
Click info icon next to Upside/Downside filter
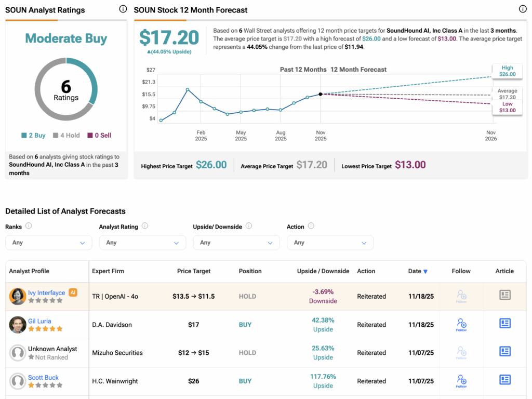249,226
